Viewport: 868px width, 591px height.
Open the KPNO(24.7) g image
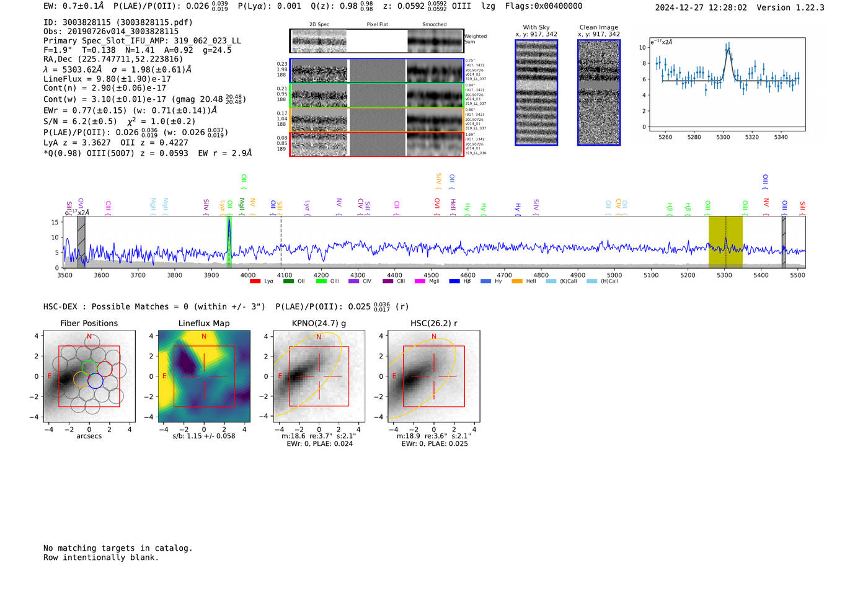click(x=319, y=376)
